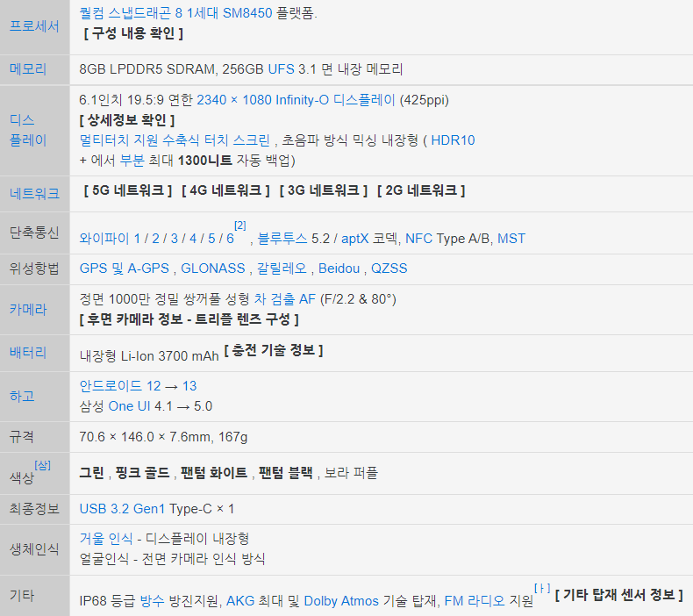The height and width of the screenshot is (616, 693).
Task: Open the 멀티터치 지원 수축식 터치 스크린 link
Action: [x=175, y=140]
